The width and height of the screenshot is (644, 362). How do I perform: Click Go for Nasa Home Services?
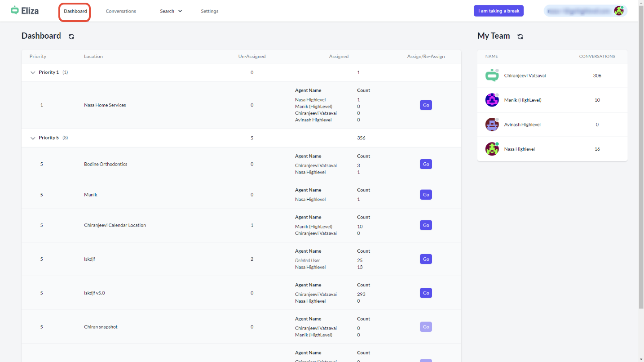pos(426,105)
